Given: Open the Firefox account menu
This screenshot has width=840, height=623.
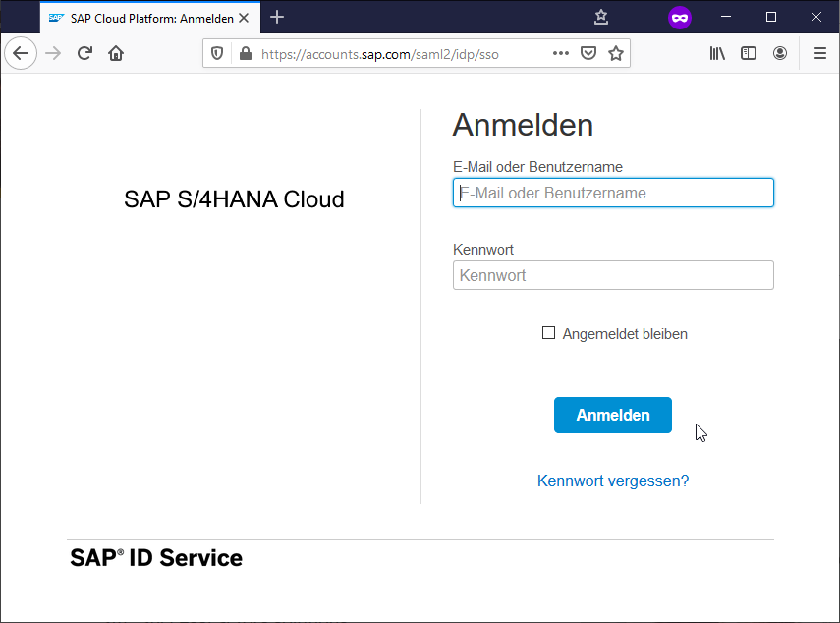Looking at the screenshot, I should point(780,53).
